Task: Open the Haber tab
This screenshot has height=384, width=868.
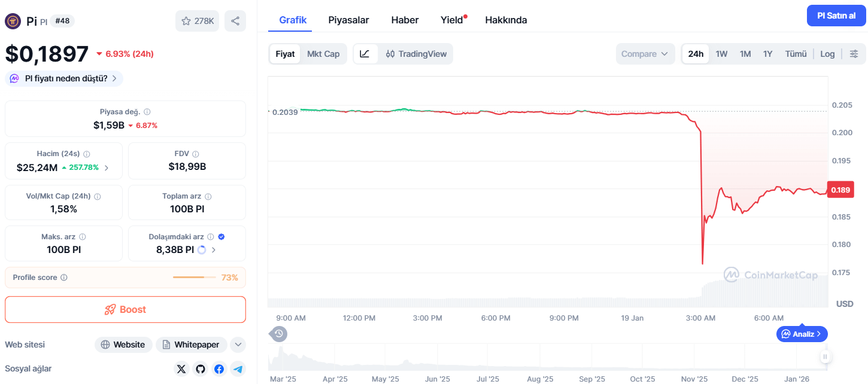Action: tap(405, 20)
